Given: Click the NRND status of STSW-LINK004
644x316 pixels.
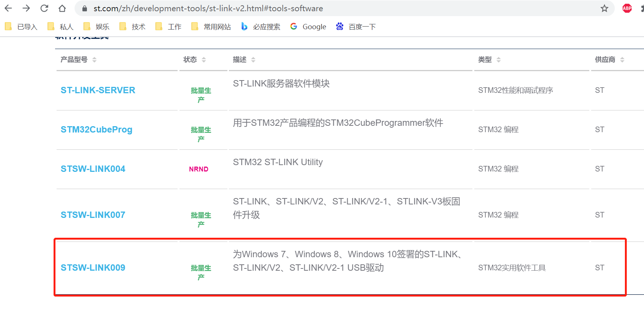Looking at the screenshot, I should [199, 169].
